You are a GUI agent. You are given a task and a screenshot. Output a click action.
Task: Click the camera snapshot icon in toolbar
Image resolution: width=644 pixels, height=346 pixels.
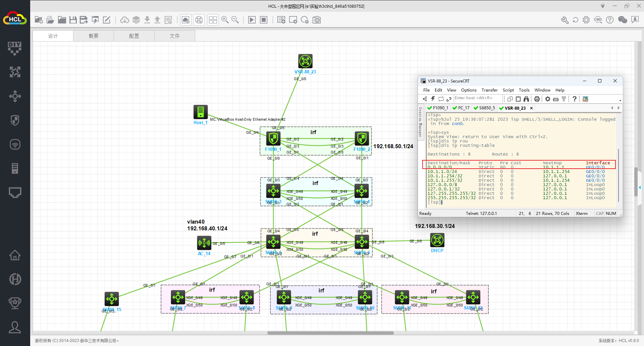point(317,20)
